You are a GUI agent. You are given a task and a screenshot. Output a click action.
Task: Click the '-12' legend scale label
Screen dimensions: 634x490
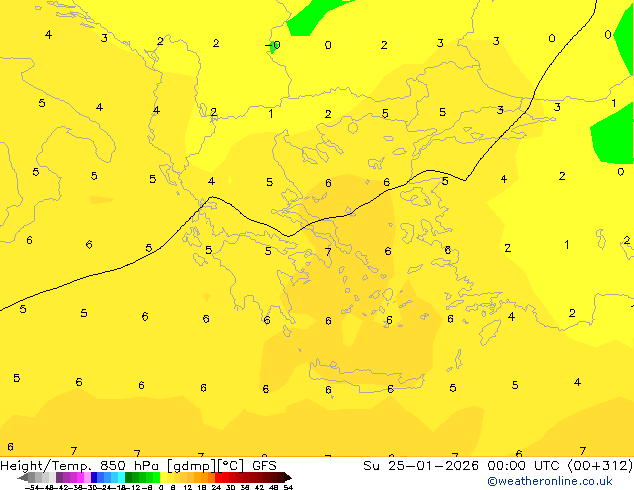click(x=135, y=487)
